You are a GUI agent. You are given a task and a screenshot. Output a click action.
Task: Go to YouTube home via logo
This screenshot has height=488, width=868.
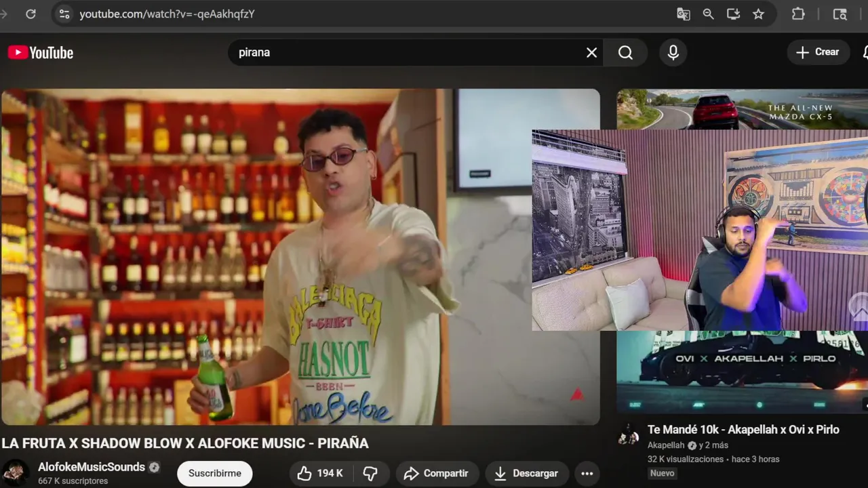coord(41,52)
